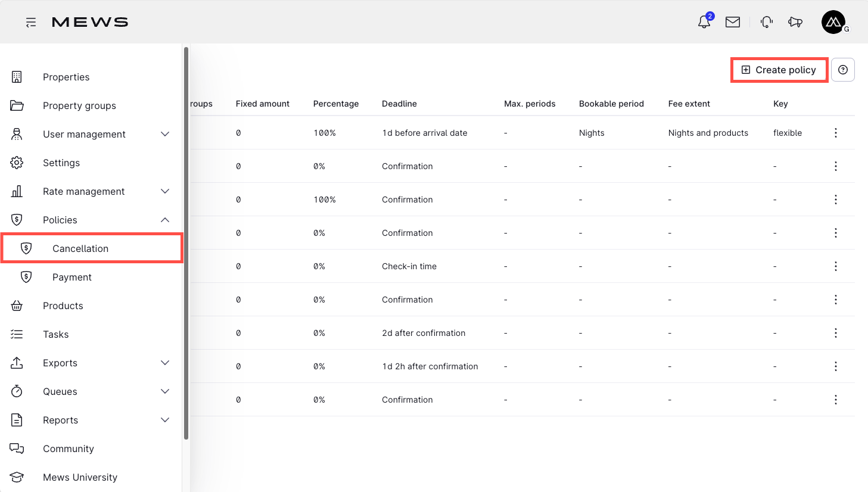Click the Exports upload icon
868x492 pixels.
pyautogui.click(x=17, y=363)
